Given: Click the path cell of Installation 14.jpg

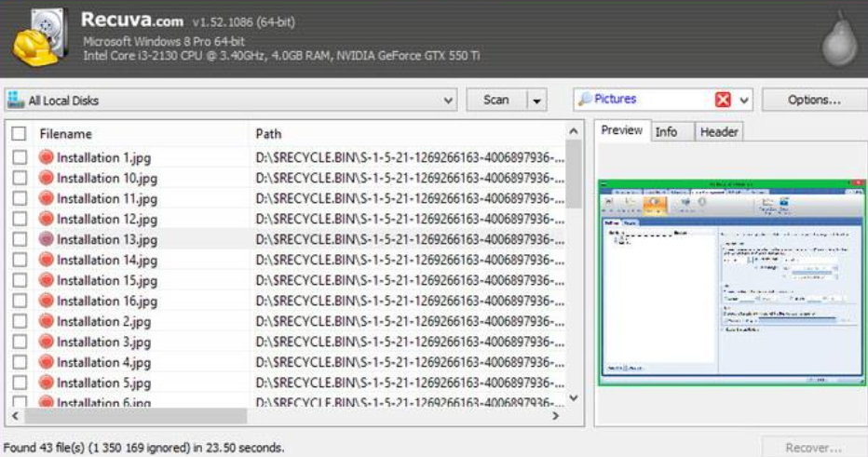Looking at the screenshot, I should pos(410,260).
